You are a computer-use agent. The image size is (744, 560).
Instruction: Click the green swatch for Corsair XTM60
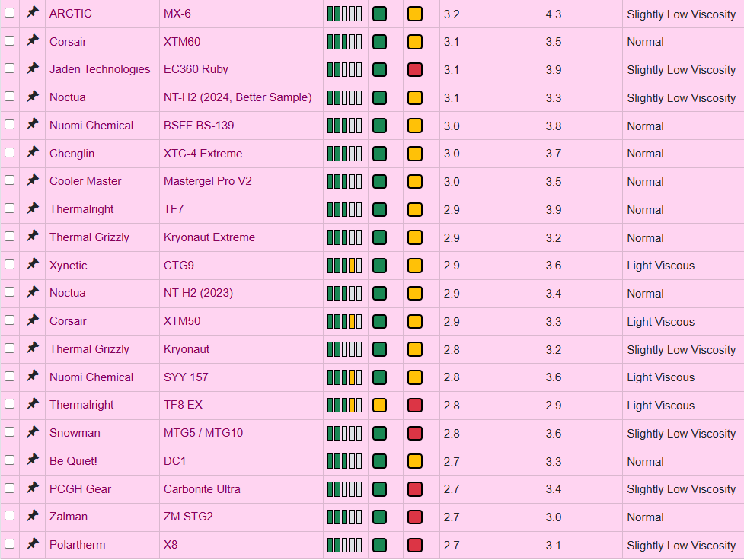point(379,42)
